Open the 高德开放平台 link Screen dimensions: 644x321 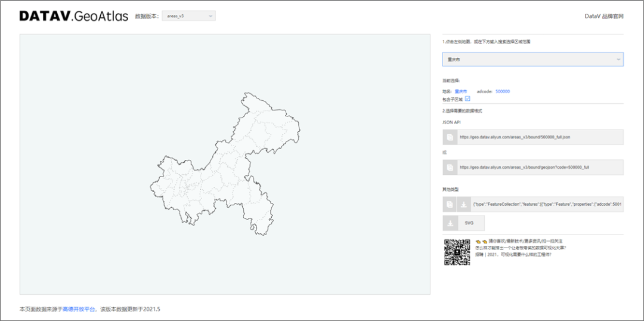79,308
